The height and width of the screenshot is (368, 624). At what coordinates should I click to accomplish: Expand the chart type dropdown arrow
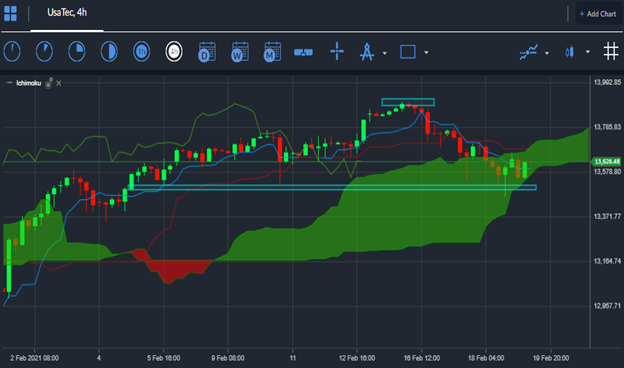[x=588, y=52]
